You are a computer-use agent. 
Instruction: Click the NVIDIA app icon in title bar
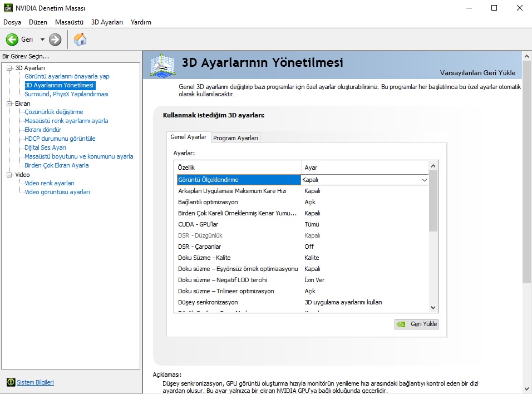coord(8,8)
